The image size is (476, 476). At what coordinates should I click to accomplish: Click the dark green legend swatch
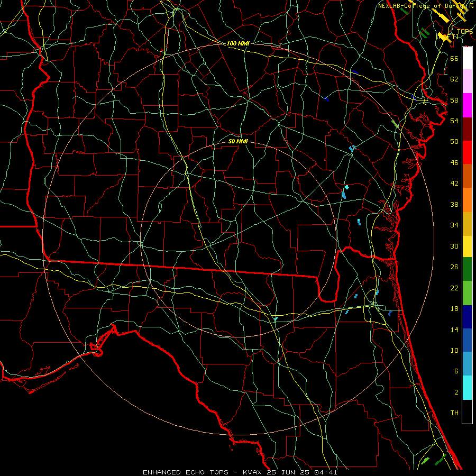click(x=467, y=269)
